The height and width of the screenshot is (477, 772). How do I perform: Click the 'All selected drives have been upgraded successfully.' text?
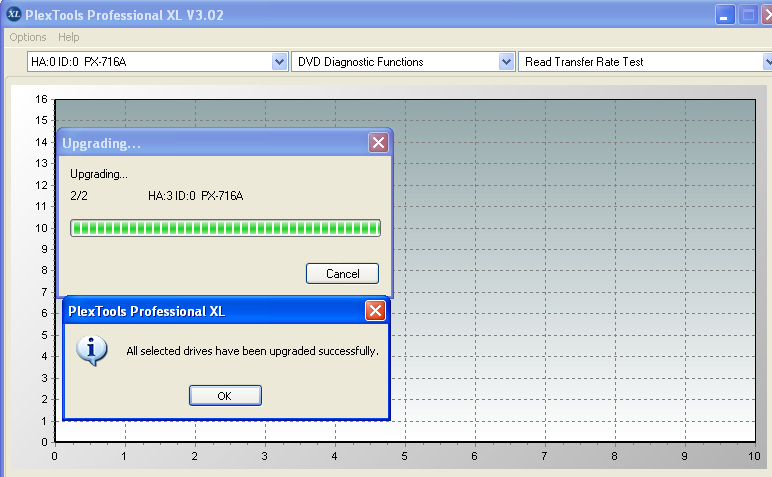click(x=253, y=351)
